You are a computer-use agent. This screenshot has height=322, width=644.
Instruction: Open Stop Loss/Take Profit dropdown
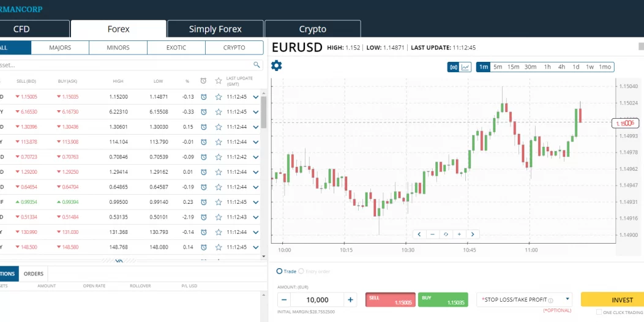click(x=525, y=299)
